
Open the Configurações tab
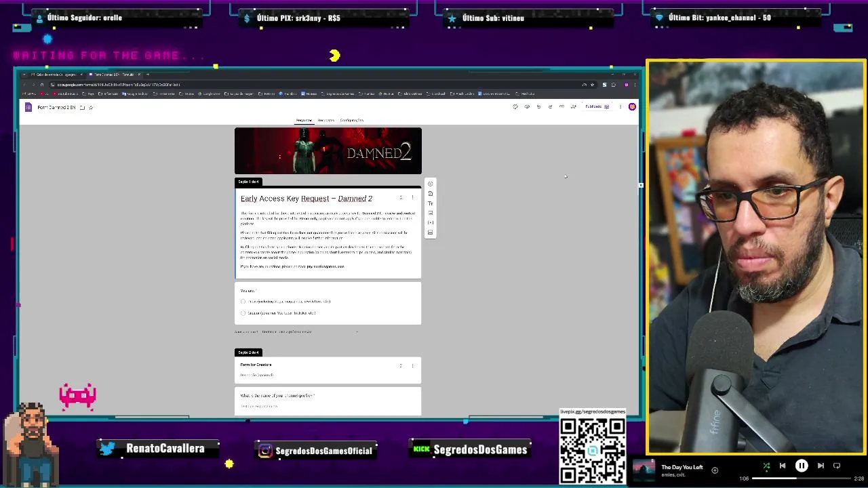point(352,120)
